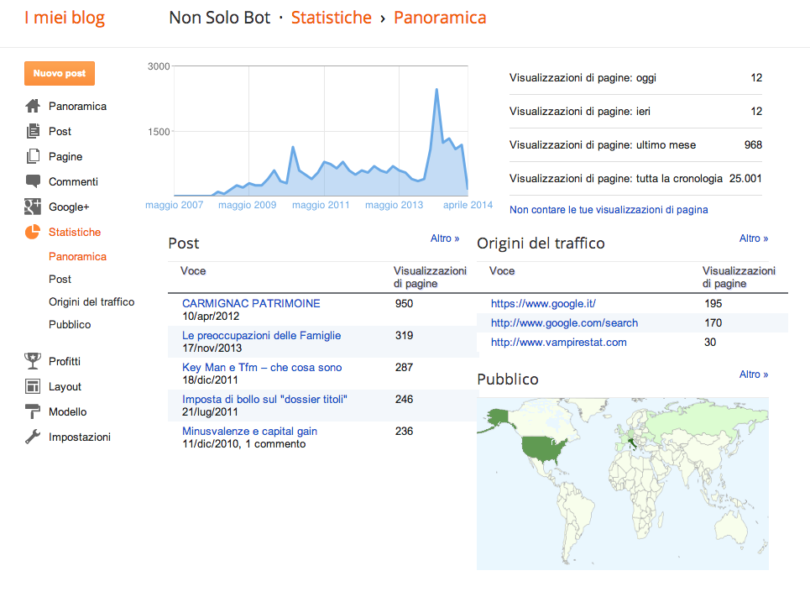
Task: Expand Post list with Altro link
Action: (x=445, y=239)
